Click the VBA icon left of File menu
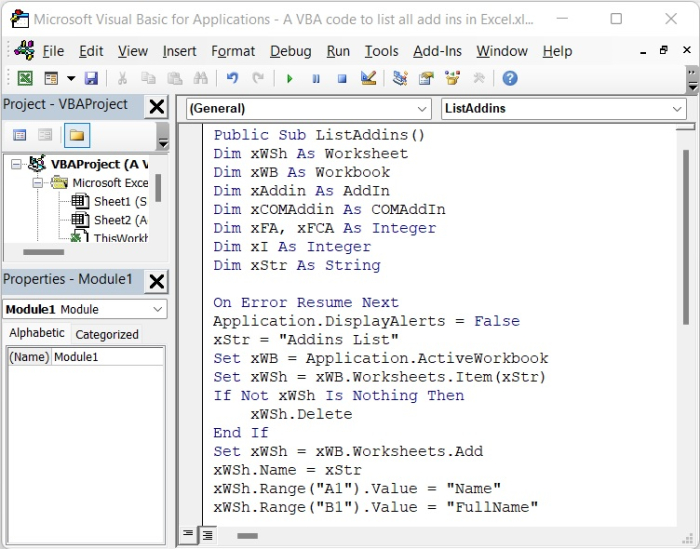700x549 pixels. coord(24,50)
